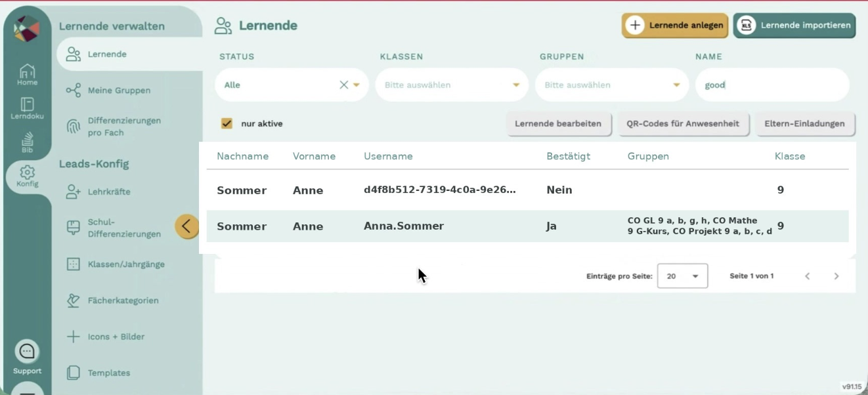Click the Lernende anlegen button

(675, 25)
